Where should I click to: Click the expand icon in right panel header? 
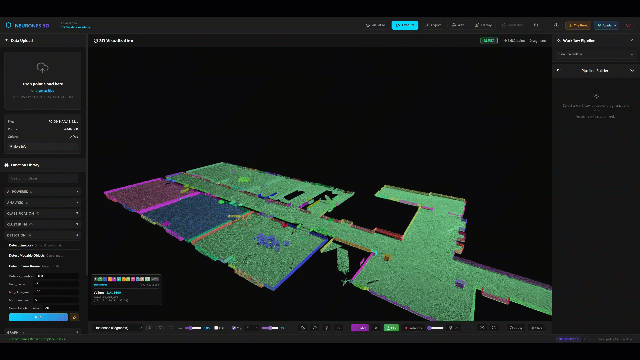pyautogui.click(x=631, y=40)
